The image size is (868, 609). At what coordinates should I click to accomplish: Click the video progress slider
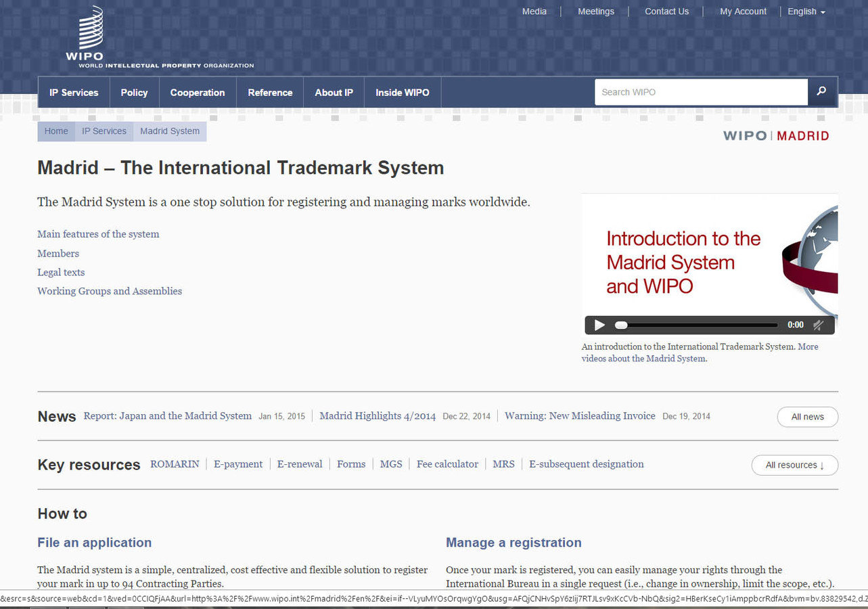pos(696,325)
